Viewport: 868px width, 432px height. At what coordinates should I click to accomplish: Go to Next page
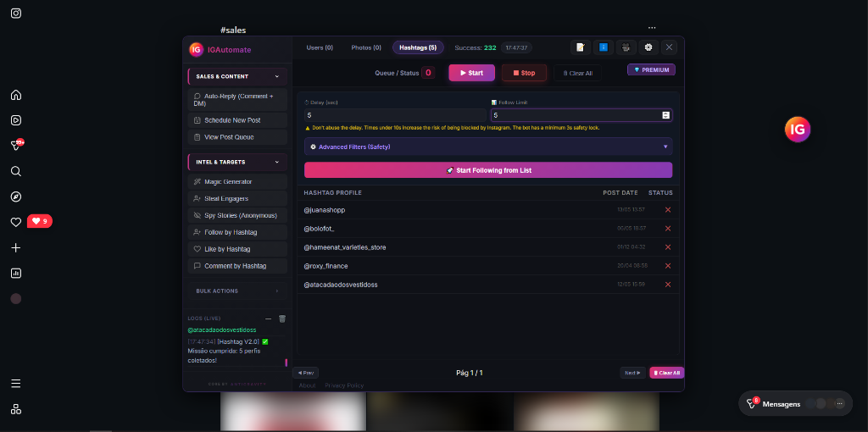pyautogui.click(x=632, y=373)
